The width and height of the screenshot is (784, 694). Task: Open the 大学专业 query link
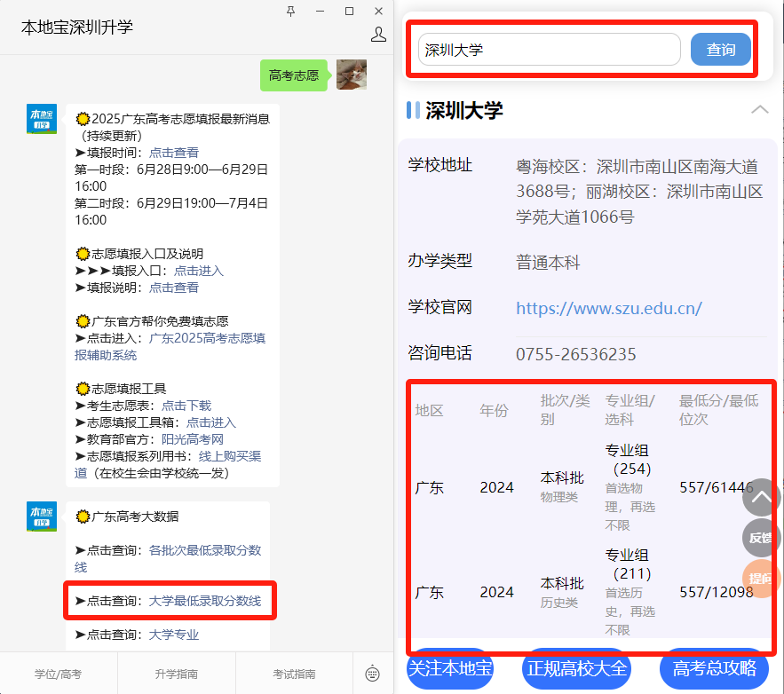174,635
